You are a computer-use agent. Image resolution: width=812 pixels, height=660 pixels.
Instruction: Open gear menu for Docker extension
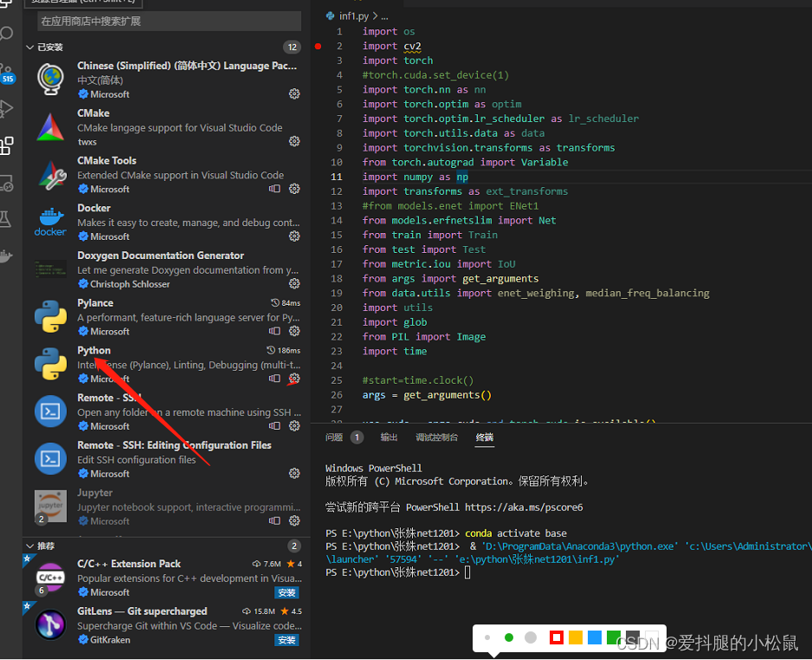[294, 236]
